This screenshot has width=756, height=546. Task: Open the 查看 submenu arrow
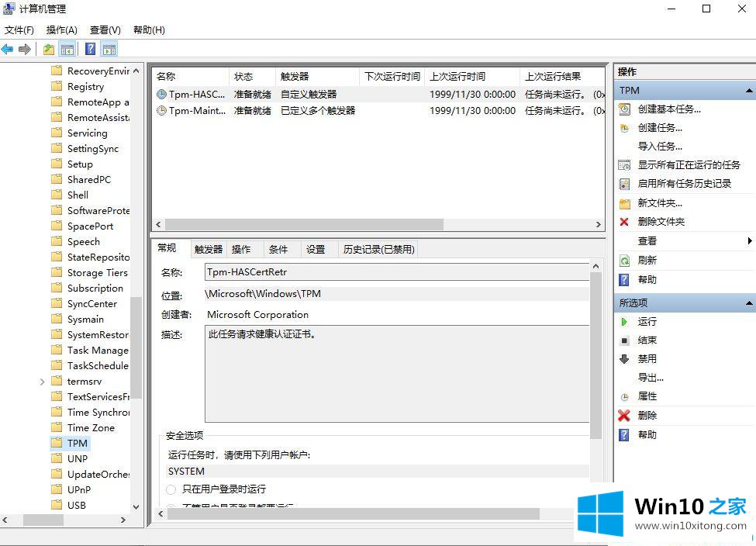(x=749, y=240)
